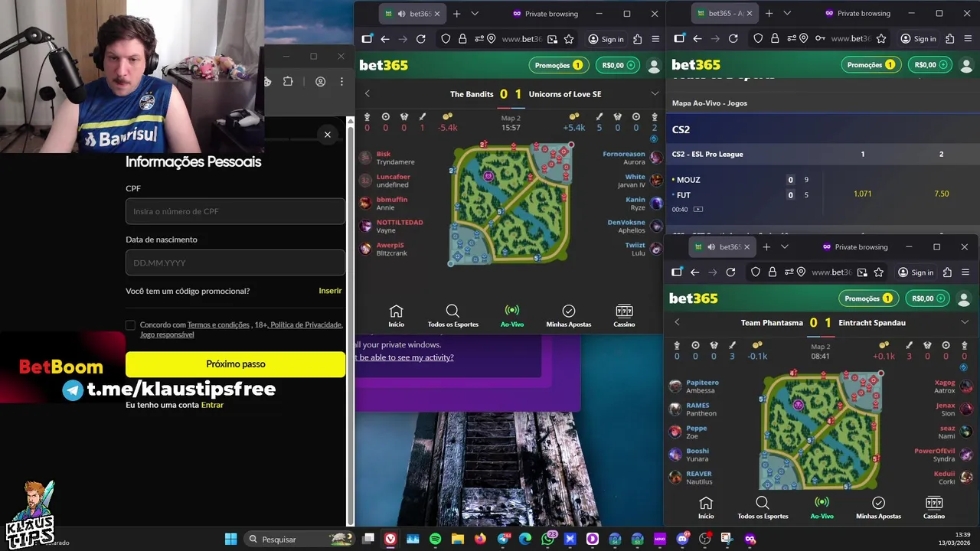This screenshot has width=980, height=551.
Task: Click the Entrar link below Próximo passo
Action: coord(212,405)
